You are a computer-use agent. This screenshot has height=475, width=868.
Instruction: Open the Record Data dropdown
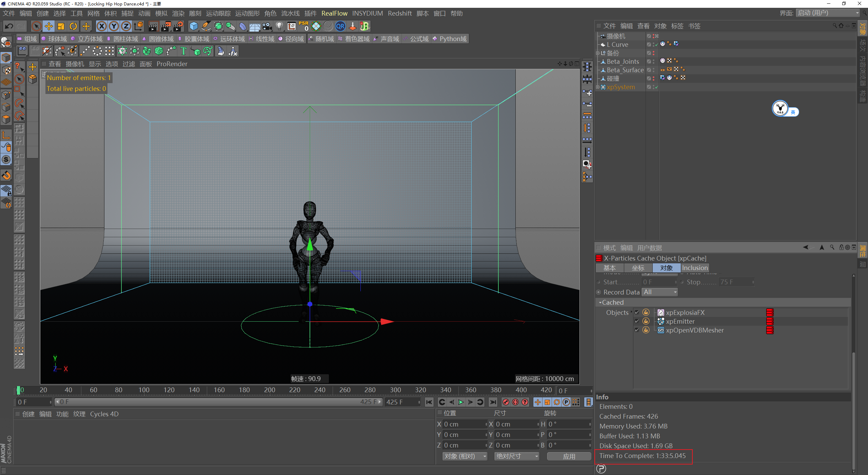(x=659, y=292)
